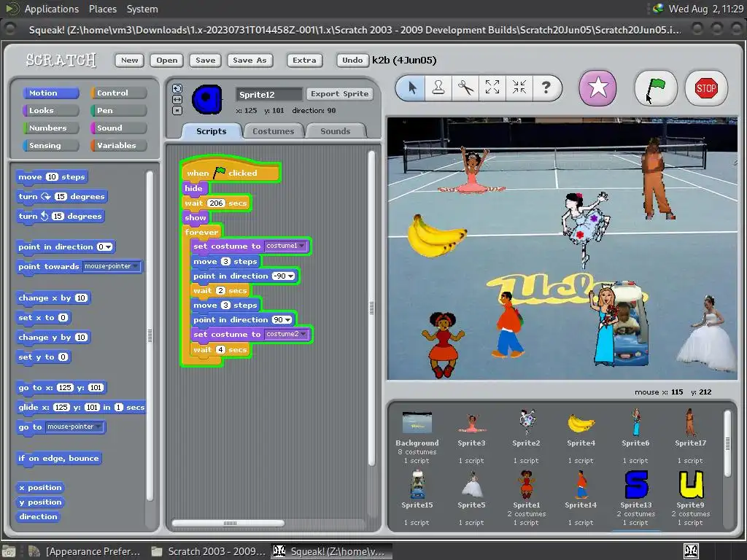This screenshot has height=560, width=747.
Task: Select Sprite4 bananas in the sprite list
Action: click(x=581, y=437)
